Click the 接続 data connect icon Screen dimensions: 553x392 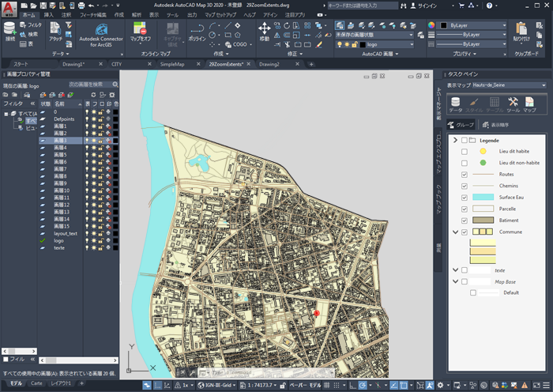(10, 30)
